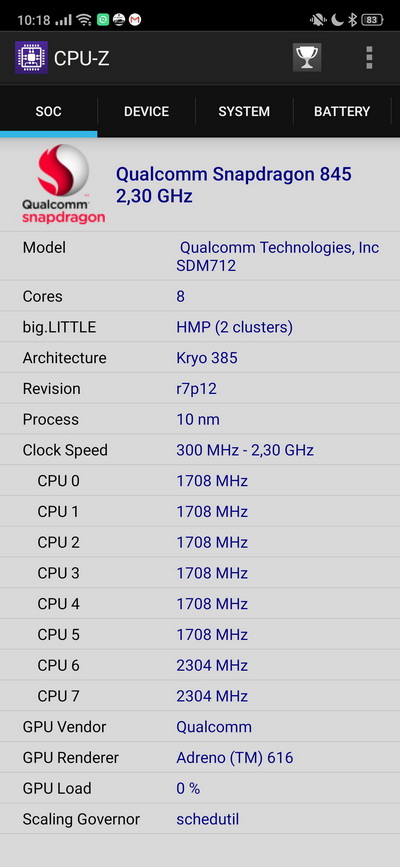This screenshot has width=400, height=867.
Task: Tap the battery indicator in status bar
Action: click(372, 20)
